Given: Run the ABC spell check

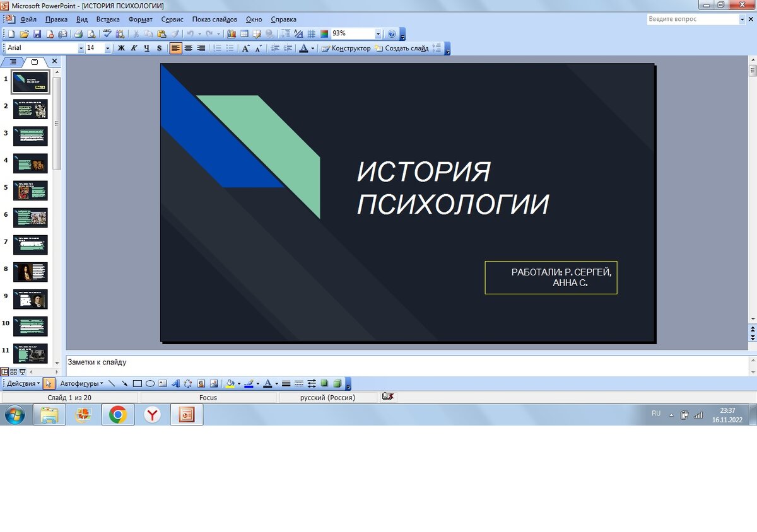Looking at the screenshot, I should 107,34.
